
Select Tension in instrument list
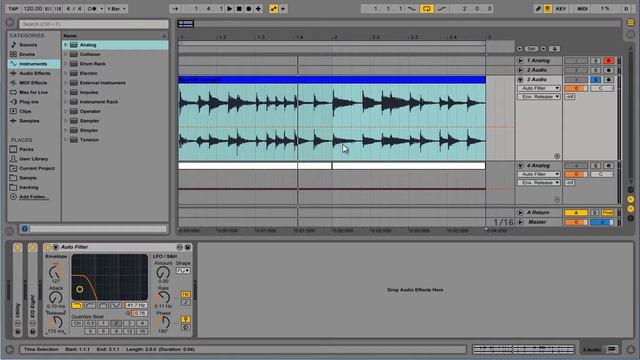pos(89,140)
